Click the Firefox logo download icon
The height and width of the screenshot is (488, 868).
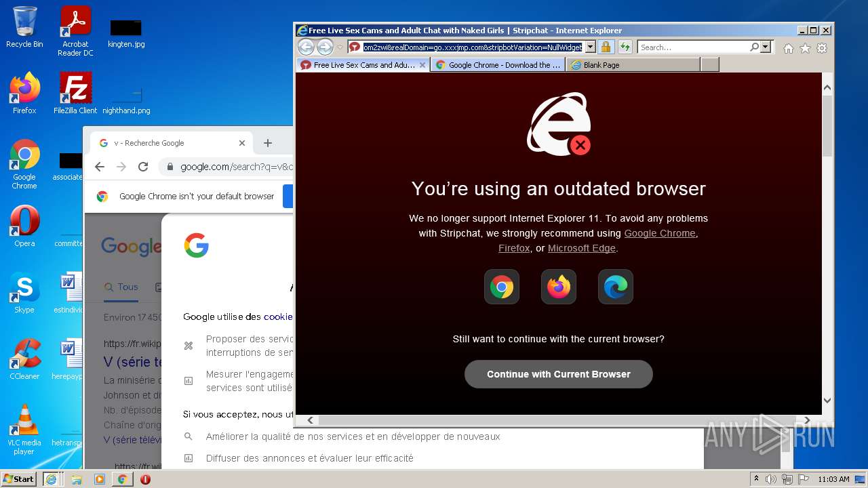tap(559, 287)
